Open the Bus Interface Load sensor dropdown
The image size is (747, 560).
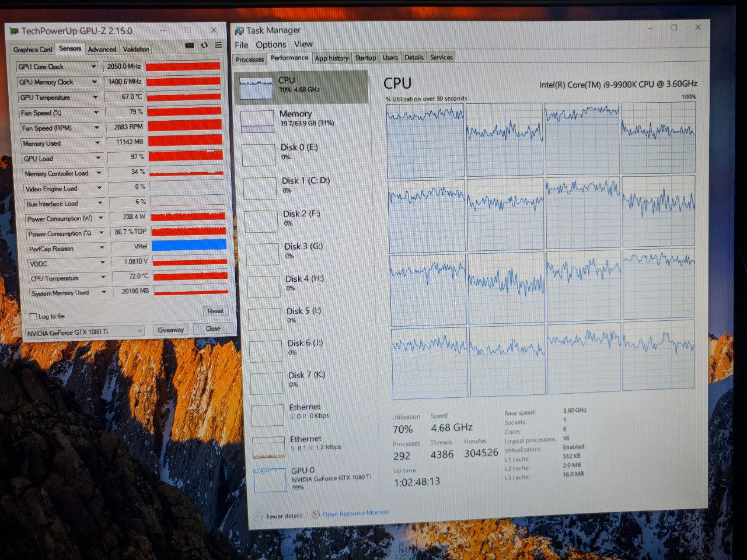pyautogui.click(x=100, y=204)
